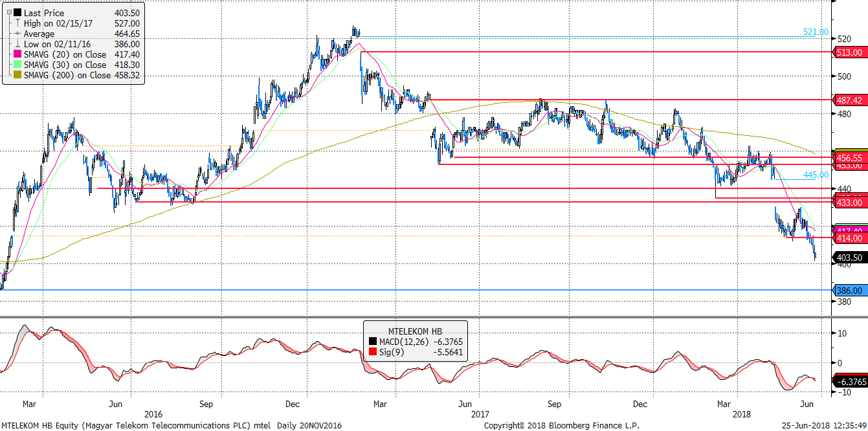Viewport: 868px width, 431px height.
Task: Select the Sig(9) legend label
Action: (391, 351)
